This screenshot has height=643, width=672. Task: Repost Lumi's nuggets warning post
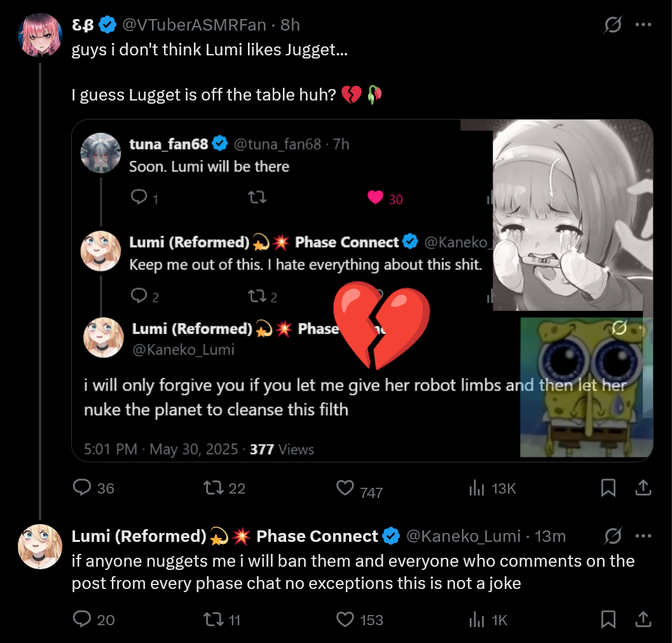(x=212, y=619)
